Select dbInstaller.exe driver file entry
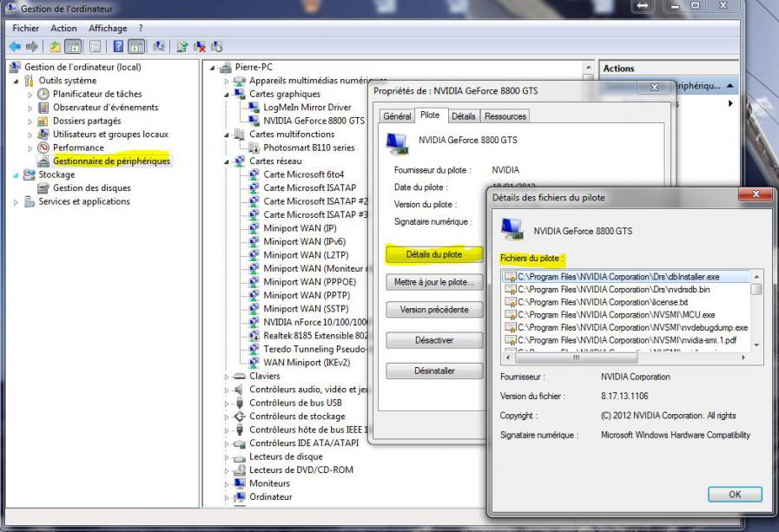 [626, 277]
